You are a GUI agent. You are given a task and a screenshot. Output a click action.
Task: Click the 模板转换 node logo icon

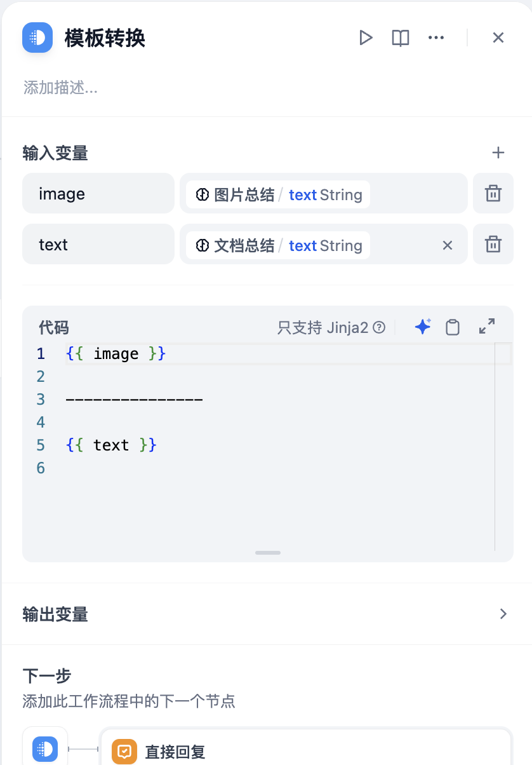(x=36, y=37)
